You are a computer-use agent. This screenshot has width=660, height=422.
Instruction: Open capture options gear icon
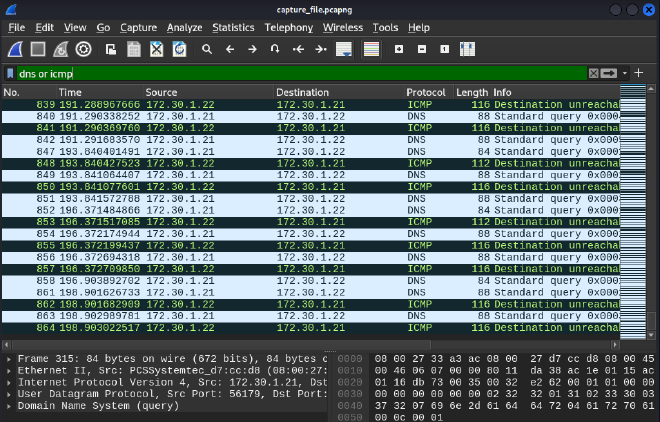click(83, 49)
